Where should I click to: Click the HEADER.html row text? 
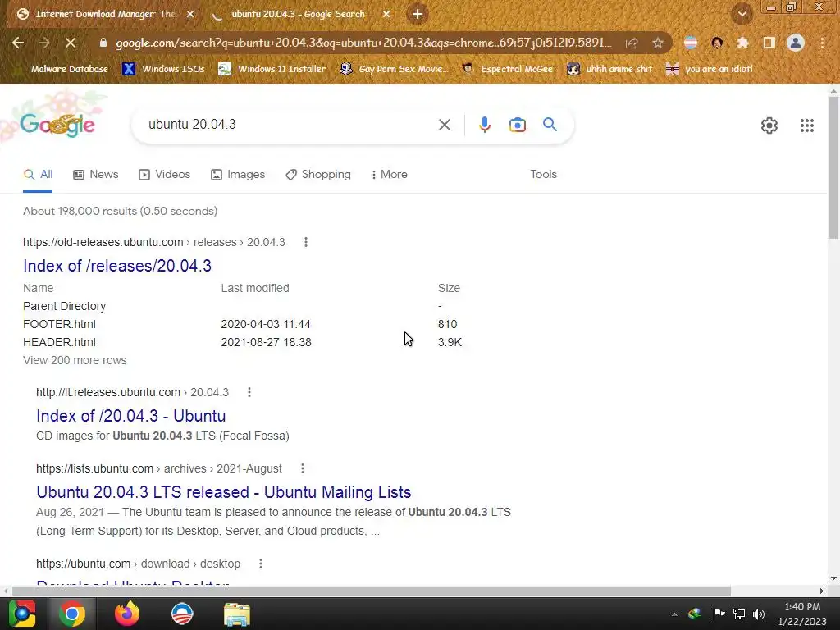tap(59, 342)
